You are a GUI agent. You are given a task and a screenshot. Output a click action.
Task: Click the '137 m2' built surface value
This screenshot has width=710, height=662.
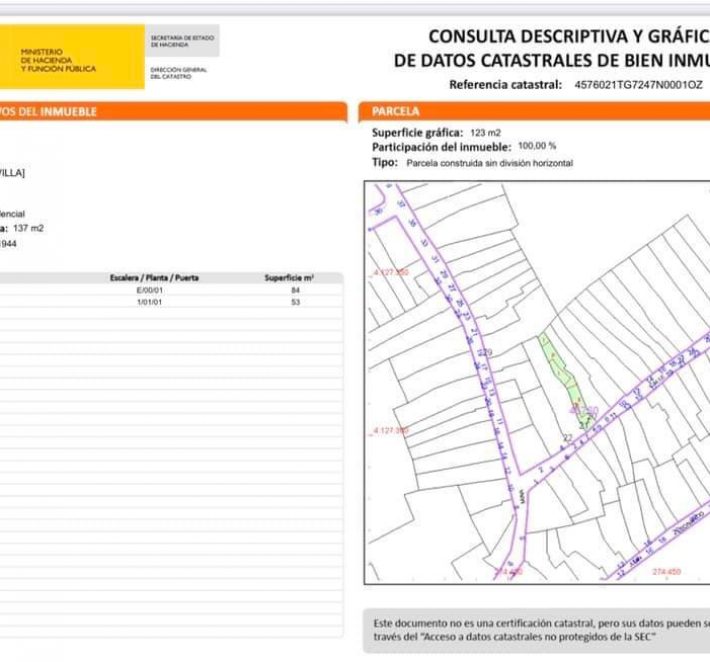click(29, 228)
